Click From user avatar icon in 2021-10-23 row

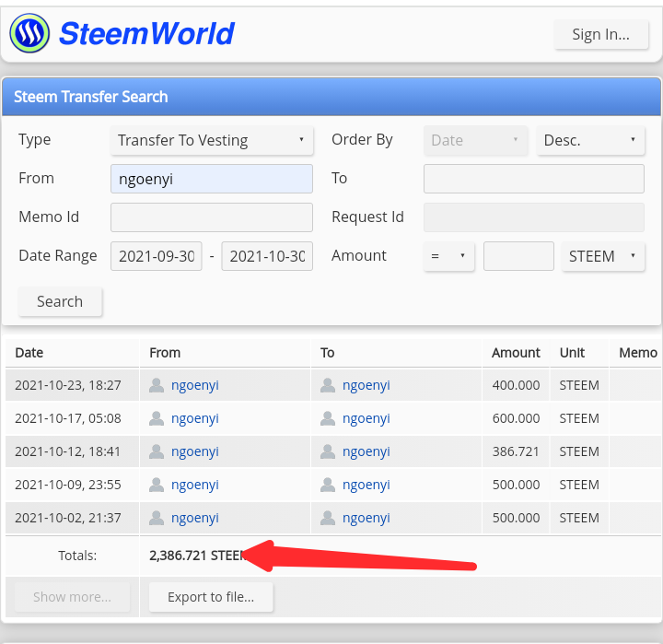coord(157,385)
